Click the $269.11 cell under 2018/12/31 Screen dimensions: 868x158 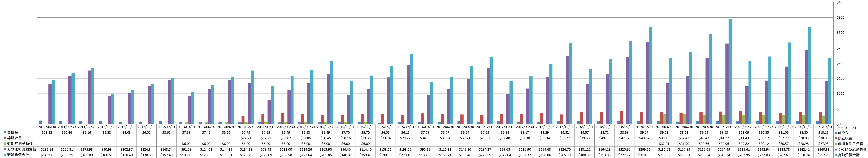point(644,149)
